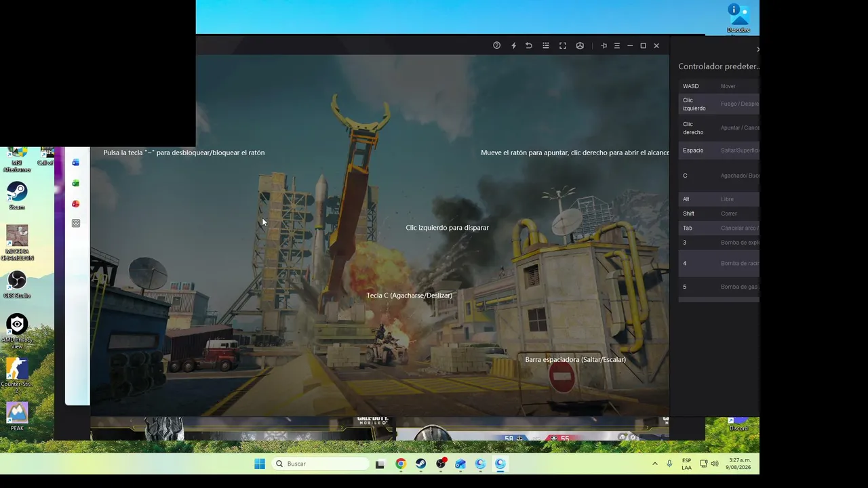Select the Clic izquierdo key binding row
Viewport: 868px width, 488px height.
click(x=719, y=104)
